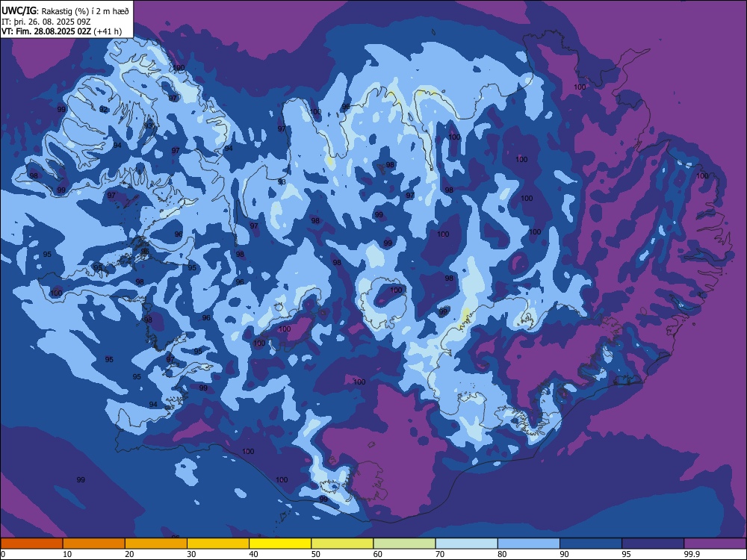Click the legend tick label '99.9'
Viewport: 747px width, 560px height.
pyautogui.click(x=691, y=554)
